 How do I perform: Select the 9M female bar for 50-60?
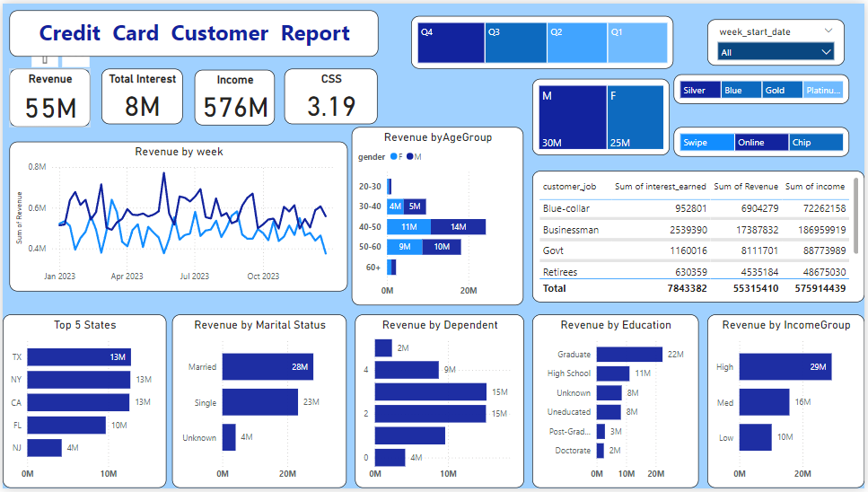[405, 247]
